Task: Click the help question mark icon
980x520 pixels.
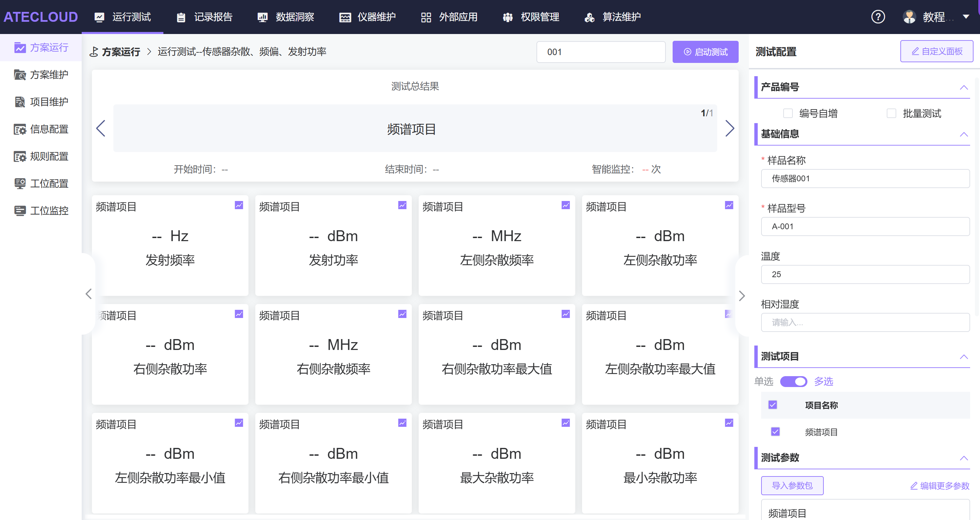Action: pyautogui.click(x=878, y=17)
